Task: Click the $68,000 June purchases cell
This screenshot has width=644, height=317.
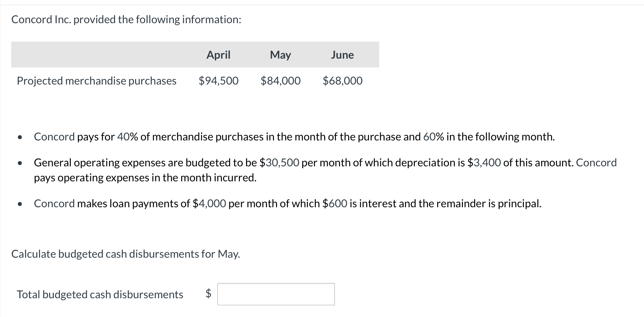Action: click(x=342, y=81)
